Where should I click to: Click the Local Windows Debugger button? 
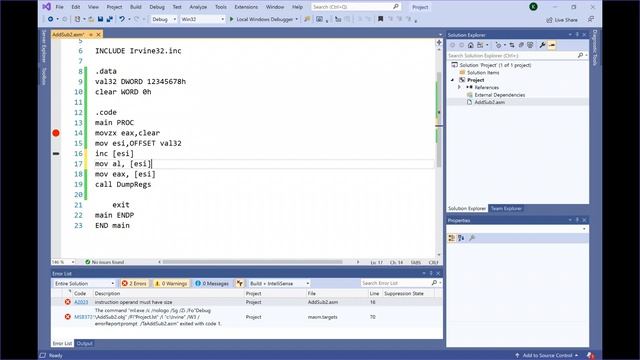tap(263, 19)
